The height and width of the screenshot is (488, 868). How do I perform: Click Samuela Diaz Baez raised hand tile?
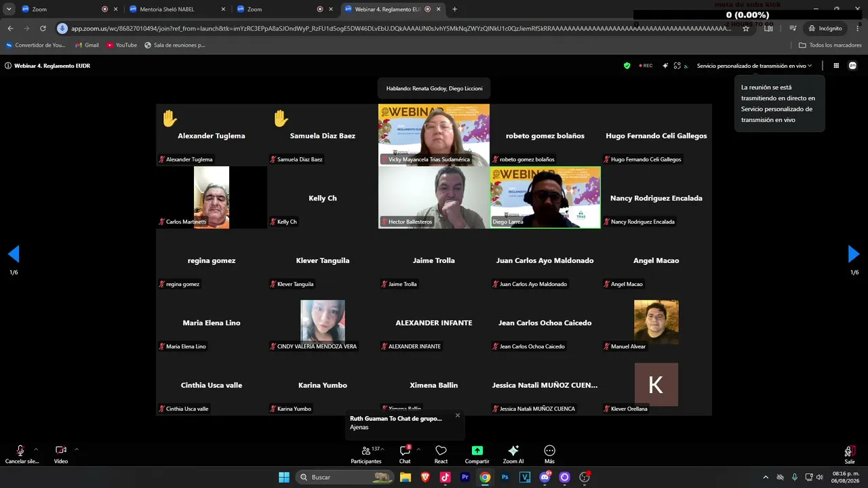pyautogui.click(x=323, y=135)
